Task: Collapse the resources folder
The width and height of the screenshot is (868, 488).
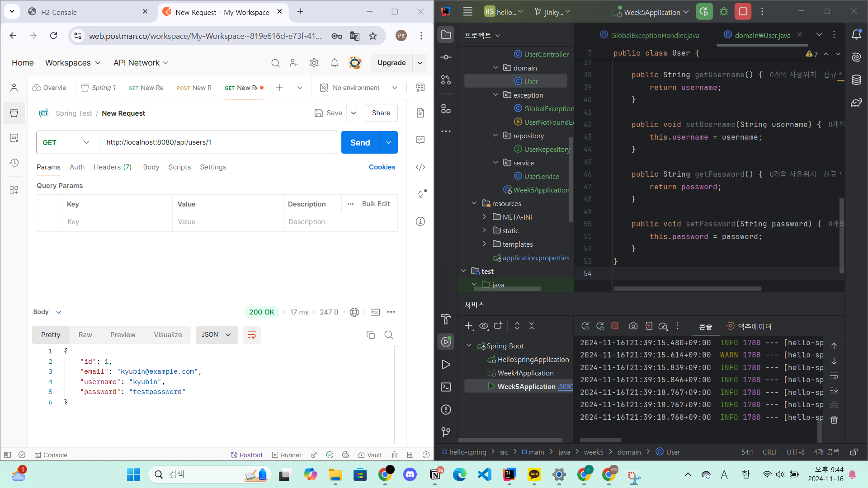Action: coord(474,203)
